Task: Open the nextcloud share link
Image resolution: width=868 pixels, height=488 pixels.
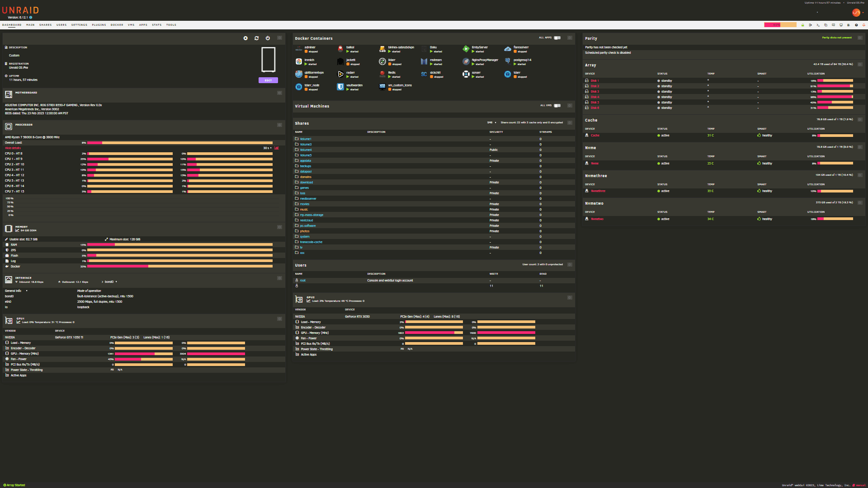Action: coord(307,221)
